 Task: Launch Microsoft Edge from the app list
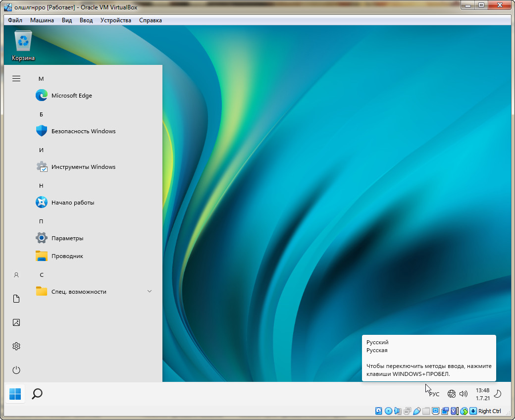(x=71, y=96)
